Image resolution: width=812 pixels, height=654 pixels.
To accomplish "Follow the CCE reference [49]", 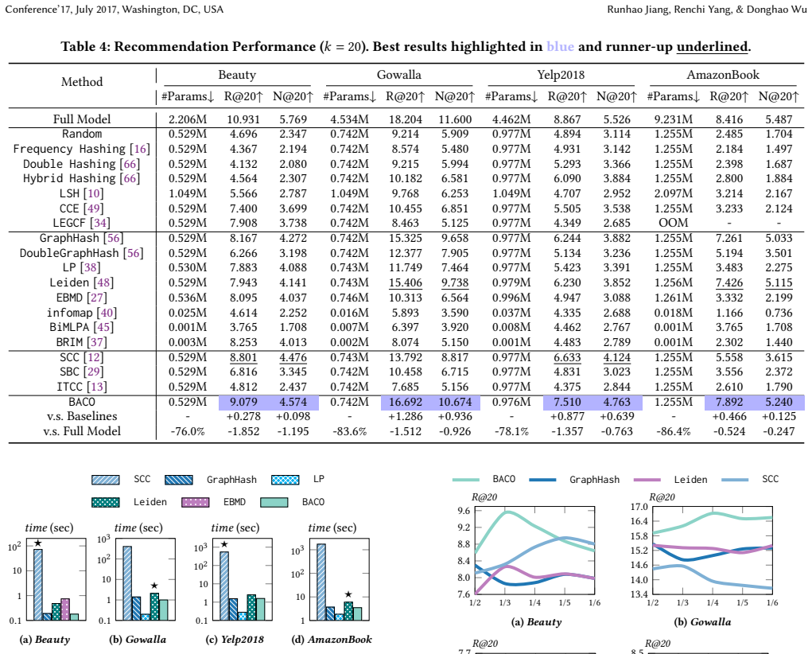I will [x=94, y=208].
